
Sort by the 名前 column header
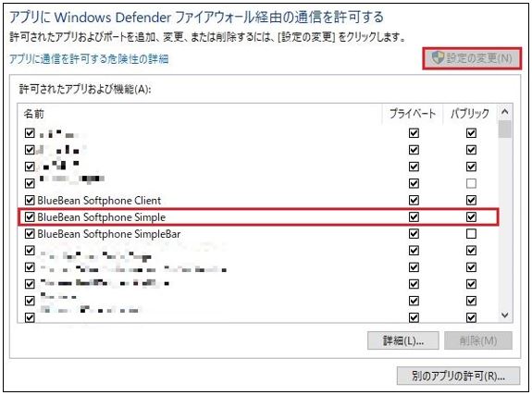click(200, 114)
